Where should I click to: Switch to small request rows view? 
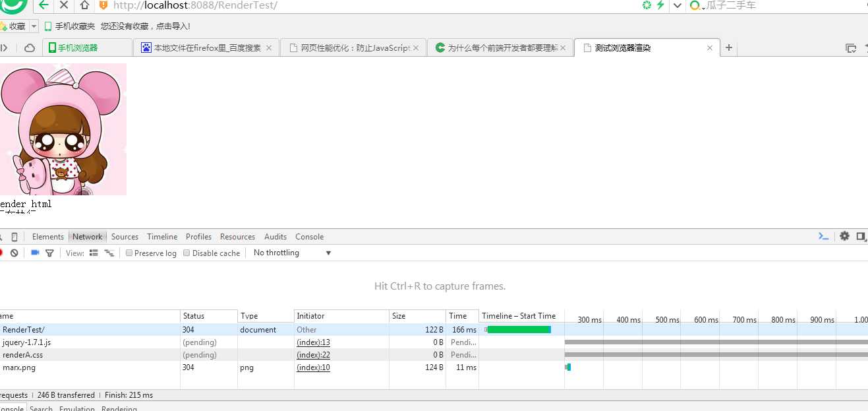tap(109, 253)
